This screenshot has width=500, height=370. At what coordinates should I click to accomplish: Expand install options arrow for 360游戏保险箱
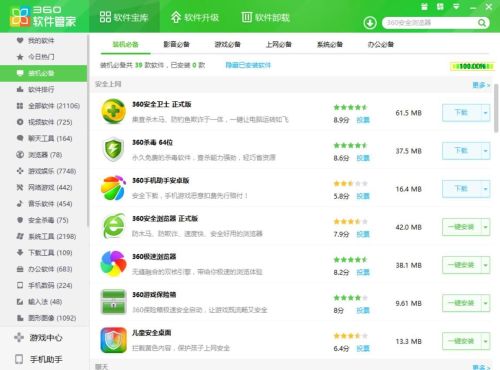[x=486, y=303]
